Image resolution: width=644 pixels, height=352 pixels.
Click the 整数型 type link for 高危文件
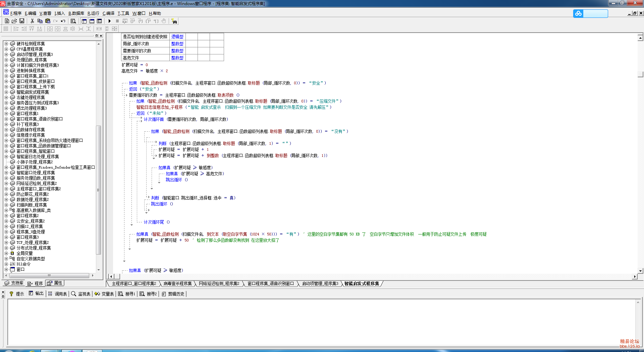coord(177,58)
